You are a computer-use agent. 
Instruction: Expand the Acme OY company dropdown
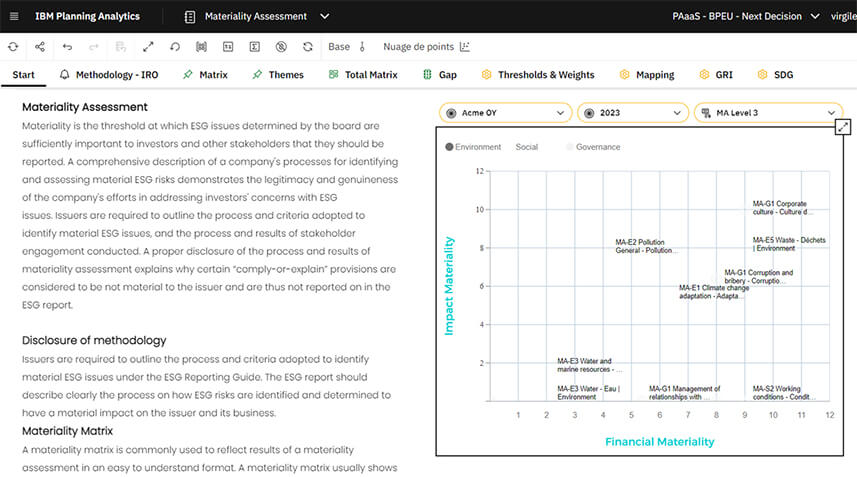coord(505,113)
